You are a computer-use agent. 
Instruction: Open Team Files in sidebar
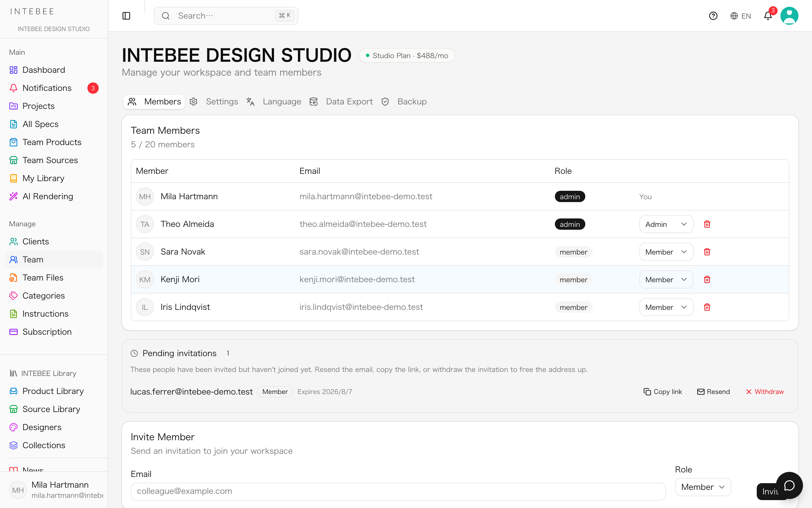tap(54, 277)
